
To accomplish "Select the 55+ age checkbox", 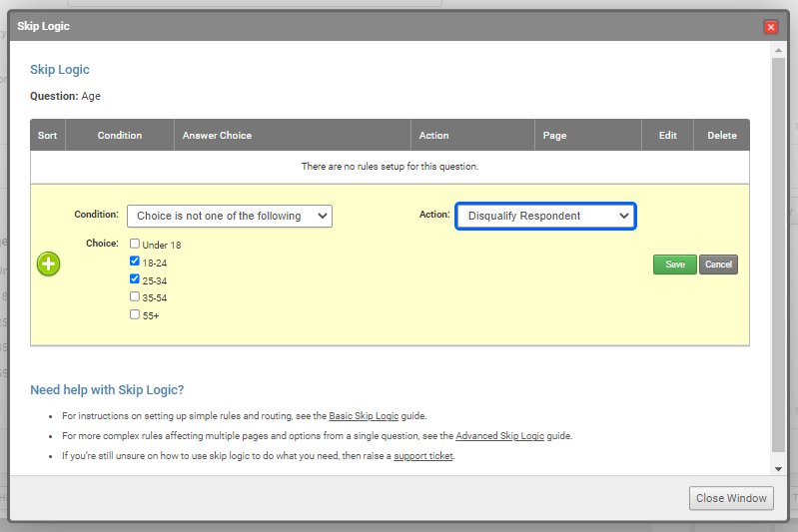I will click(135, 314).
